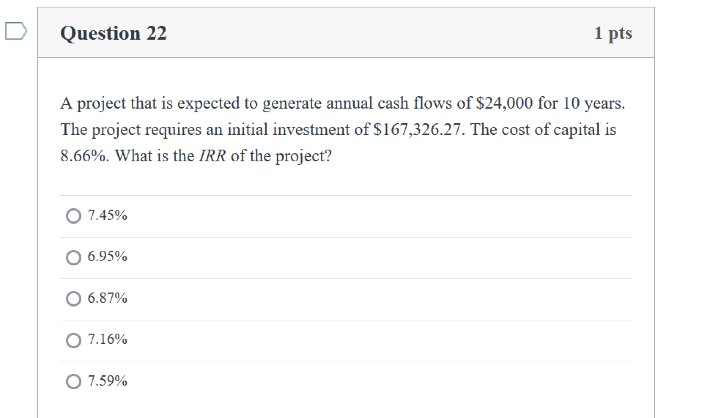Click the 7.45% answer label text
This screenshot has height=418, width=716.
pyautogui.click(x=107, y=215)
